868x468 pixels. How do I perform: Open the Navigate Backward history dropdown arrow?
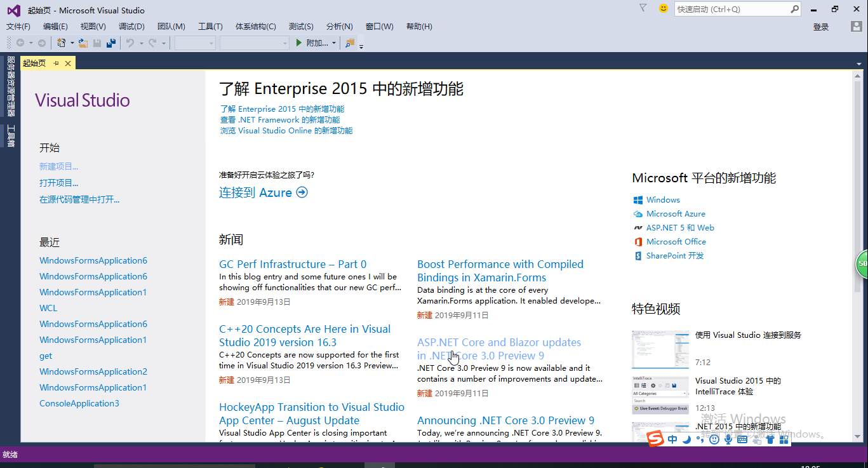(x=30, y=43)
